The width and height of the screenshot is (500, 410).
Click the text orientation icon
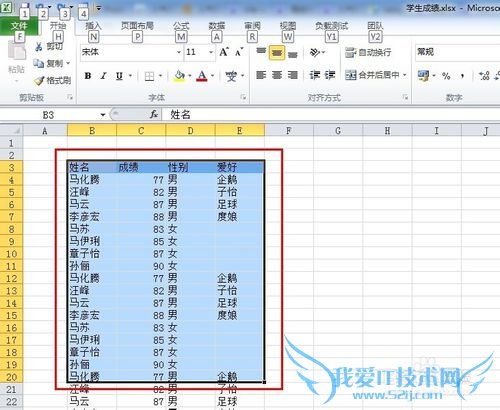click(x=314, y=52)
